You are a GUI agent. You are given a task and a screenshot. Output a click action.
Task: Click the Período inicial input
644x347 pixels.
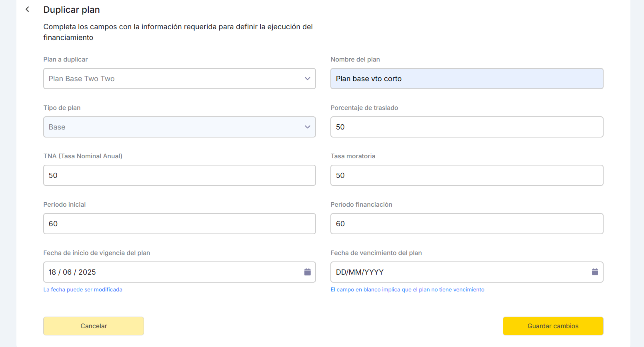click(x=179, y=224)
